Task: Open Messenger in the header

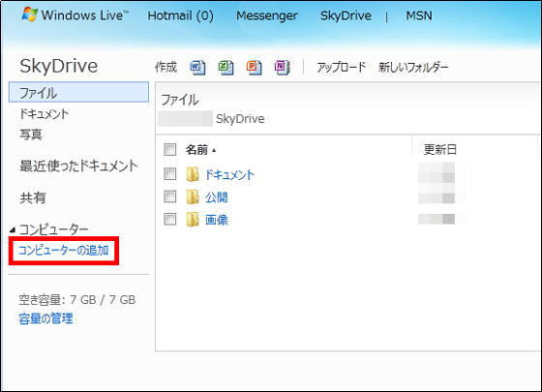Action: pyautogui.click(x=267, y=15)
